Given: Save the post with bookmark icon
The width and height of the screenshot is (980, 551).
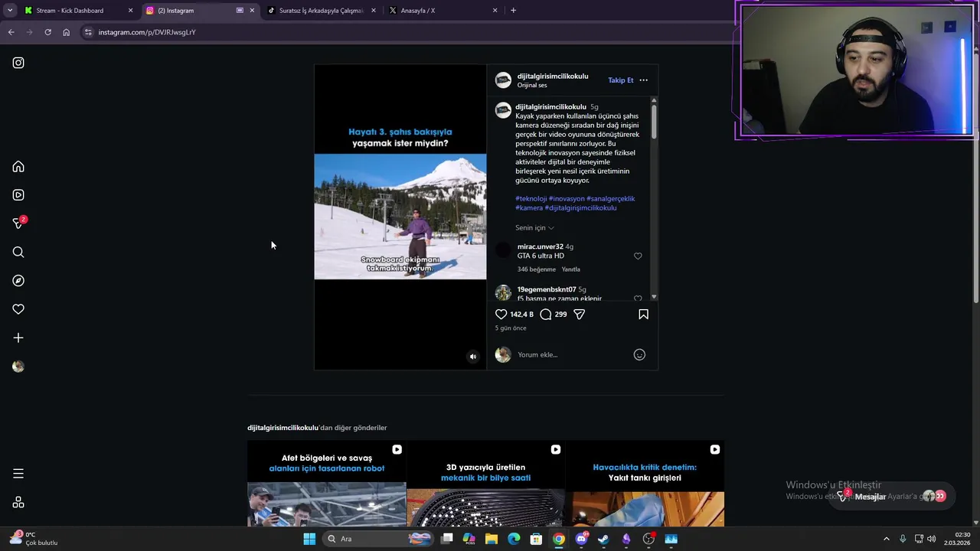Looking at the screenshot, I should [643, 315].
